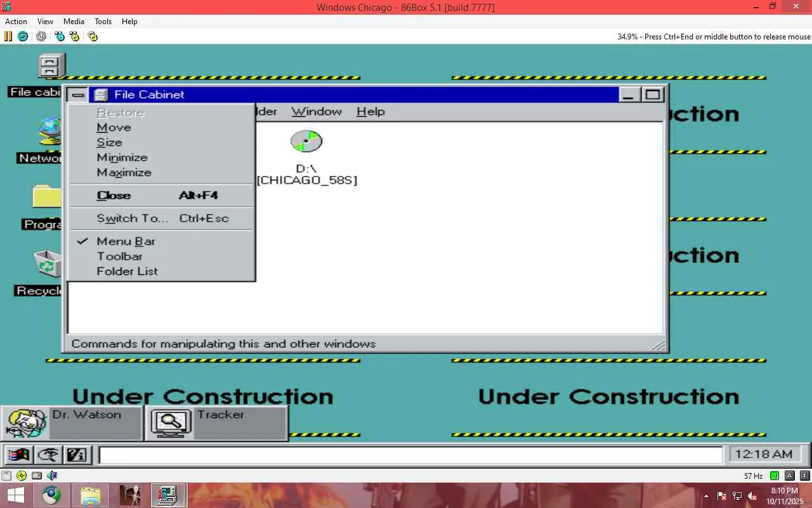
Task: Select the D:\ CD-ROM drive icon
Action: [x=306, y=142]
